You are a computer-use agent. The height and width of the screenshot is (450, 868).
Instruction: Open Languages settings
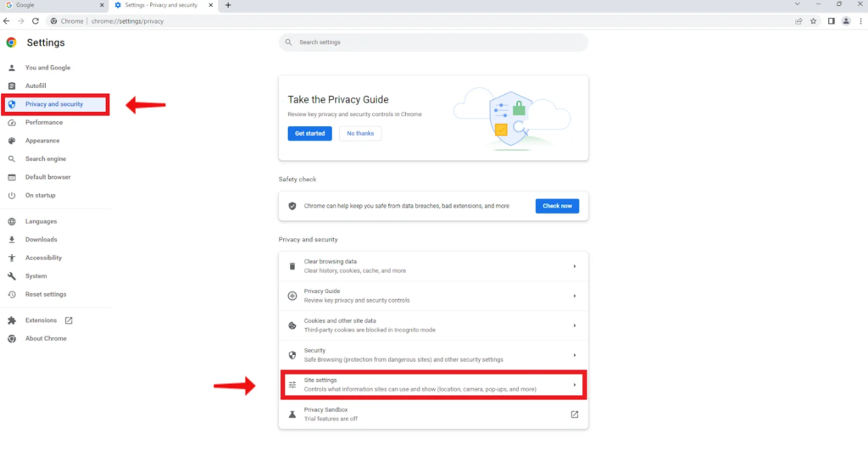41,221
